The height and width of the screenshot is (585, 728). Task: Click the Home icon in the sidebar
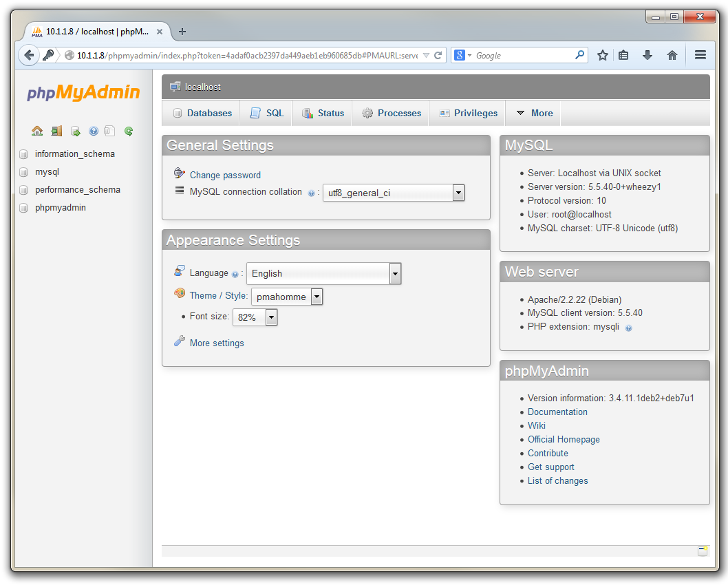click(x=37, y=131)
